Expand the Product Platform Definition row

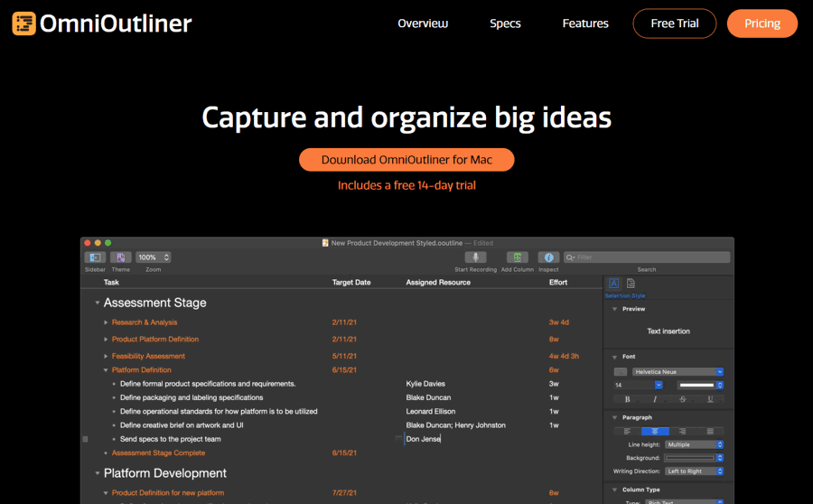(106, 339)
